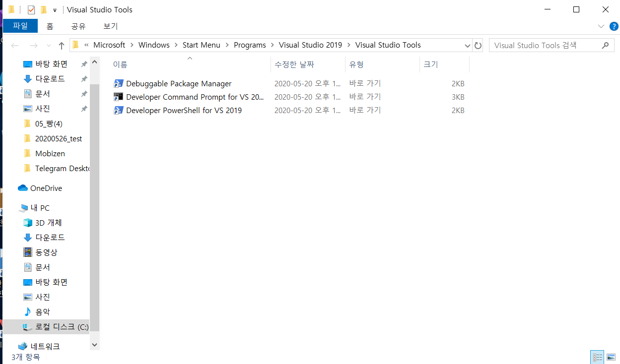Switch to large icons view button

tap(611, 357)
